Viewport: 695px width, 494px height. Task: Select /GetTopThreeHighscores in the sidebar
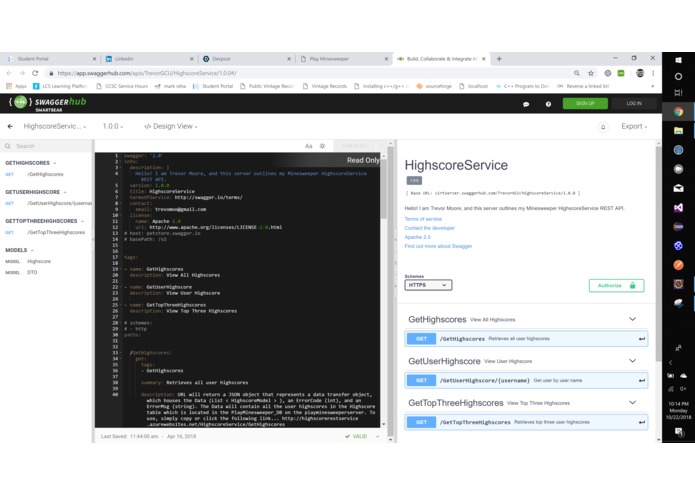click(56, 233)
